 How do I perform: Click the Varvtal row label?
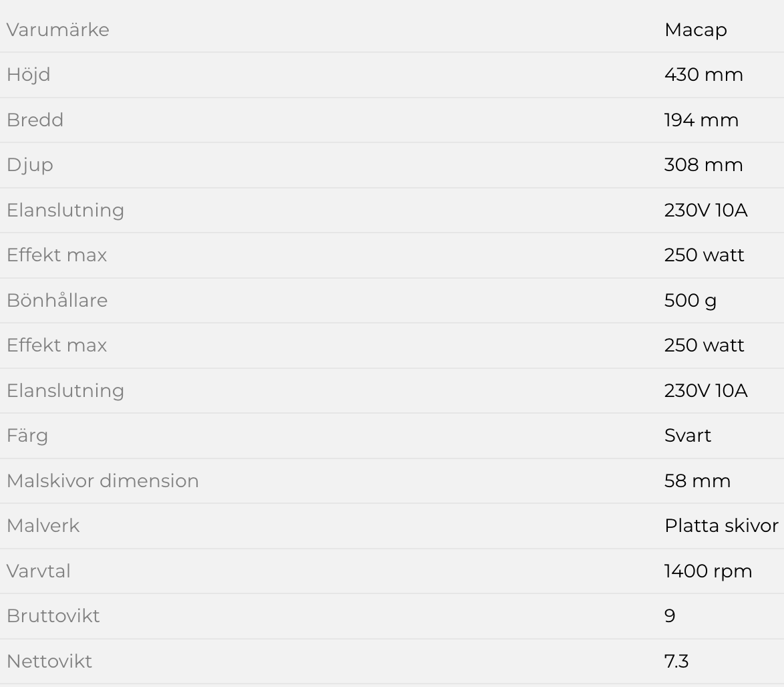pyautogui.click(x=38, y=571)
